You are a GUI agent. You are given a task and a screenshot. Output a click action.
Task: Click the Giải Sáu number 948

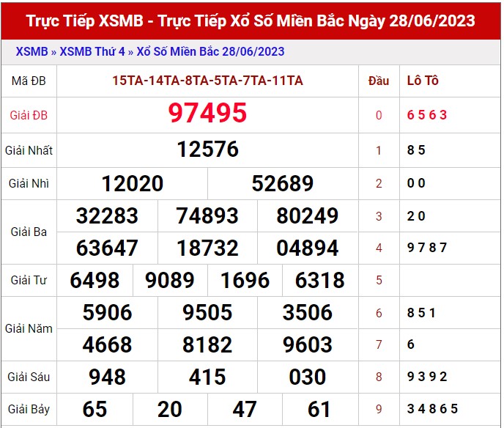pos(107,377)
